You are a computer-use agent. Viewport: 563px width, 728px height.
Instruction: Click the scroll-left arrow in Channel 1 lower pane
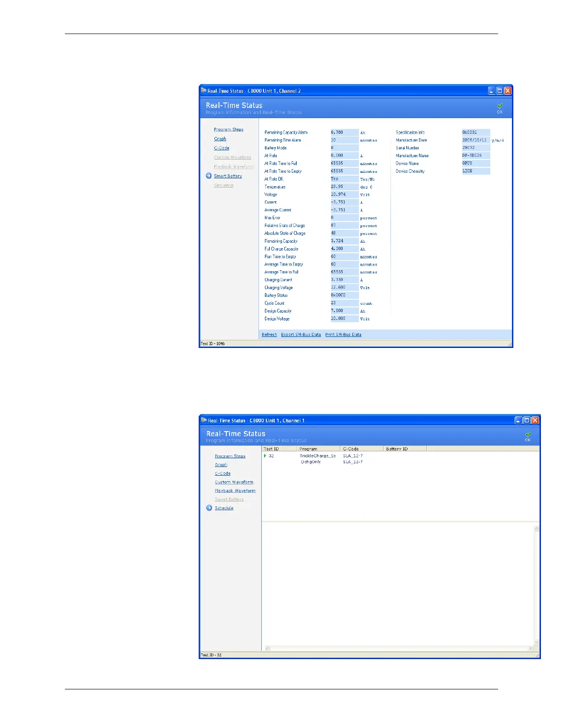point(268,648)
